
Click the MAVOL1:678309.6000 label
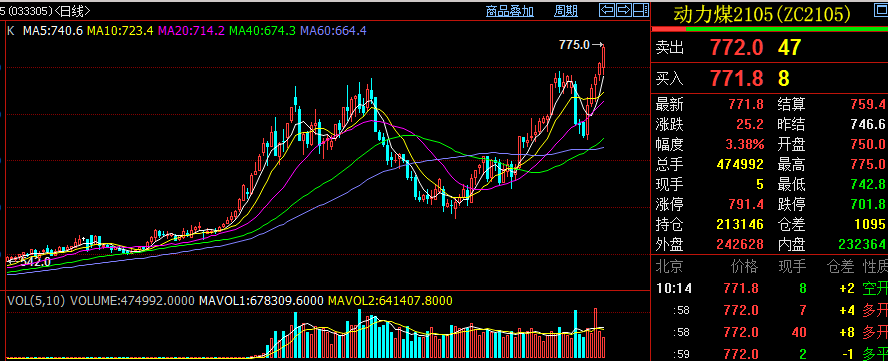point(261,300)
